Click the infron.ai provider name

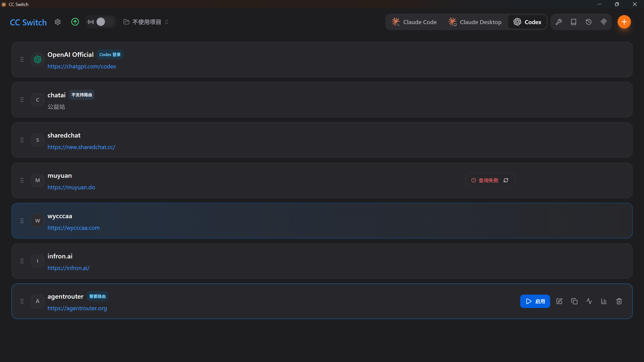click(x=60, y=256)
